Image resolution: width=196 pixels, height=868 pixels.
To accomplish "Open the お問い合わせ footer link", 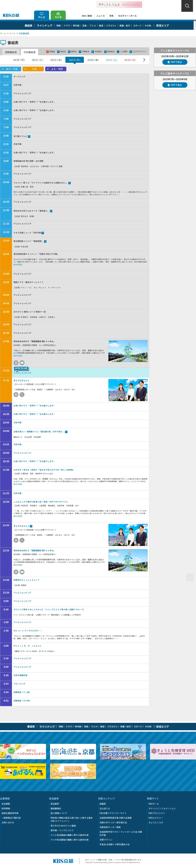I will point(8,823).
